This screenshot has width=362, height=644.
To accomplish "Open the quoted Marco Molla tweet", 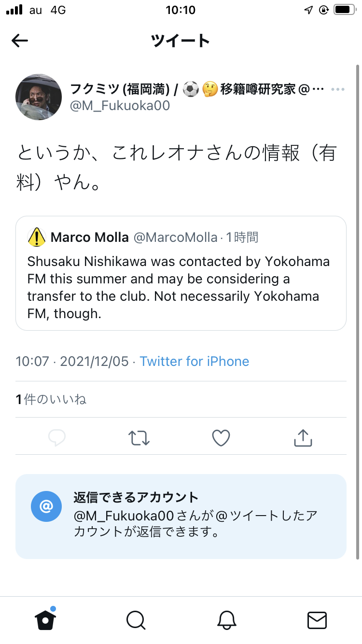I will [181, 287].
